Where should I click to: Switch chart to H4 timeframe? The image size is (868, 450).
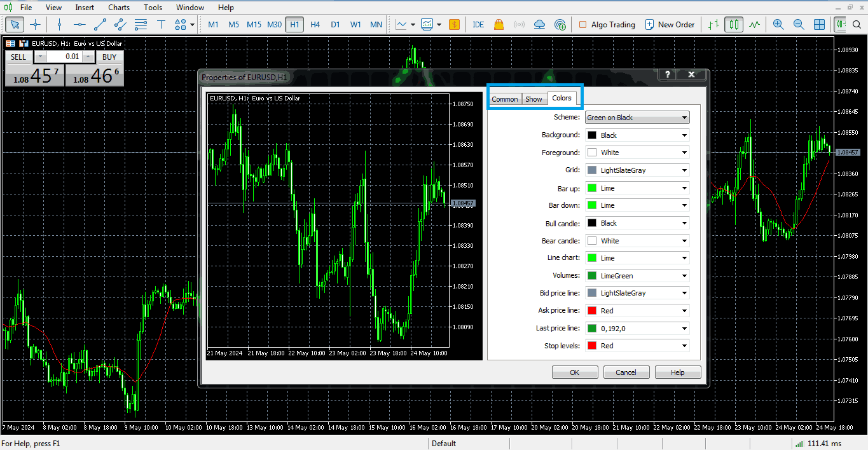[x=315, y=25]
